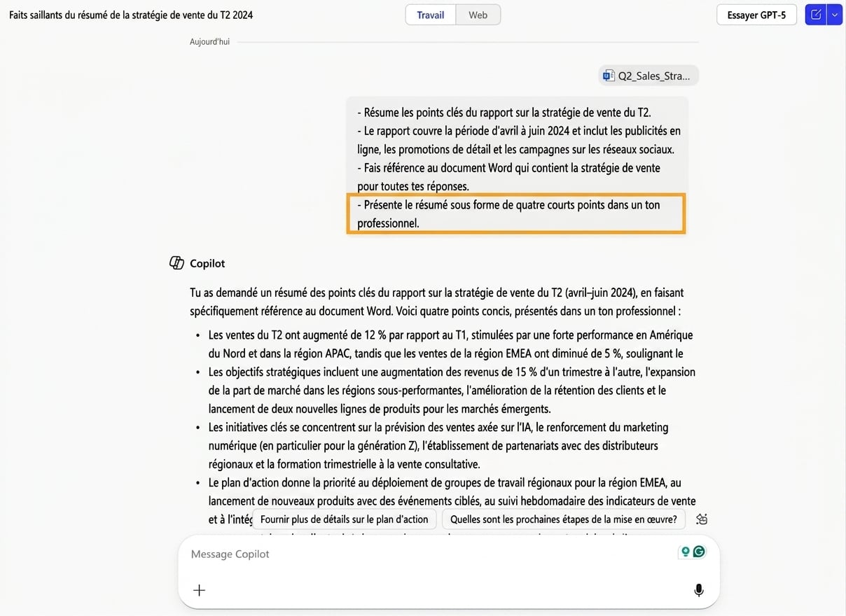Click the bullet beginning Le plan d'action donne

pyautogui.click(x=452, y=500)
